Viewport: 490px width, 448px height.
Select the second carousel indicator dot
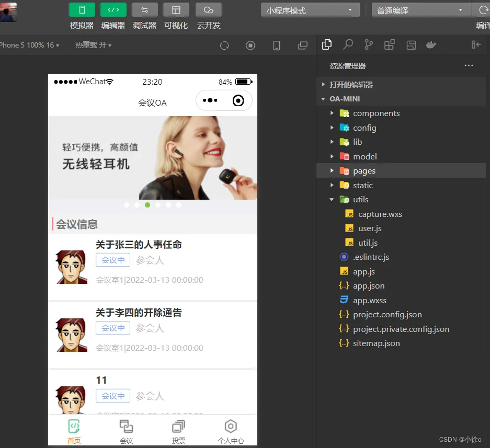click(x=137, y=205)
